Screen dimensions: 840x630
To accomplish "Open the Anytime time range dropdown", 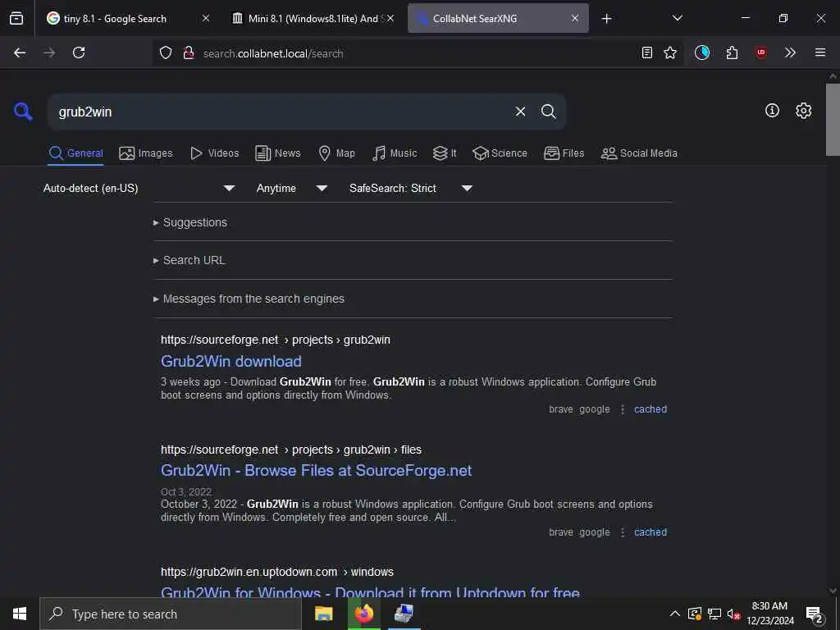I will tap(291, 188).
